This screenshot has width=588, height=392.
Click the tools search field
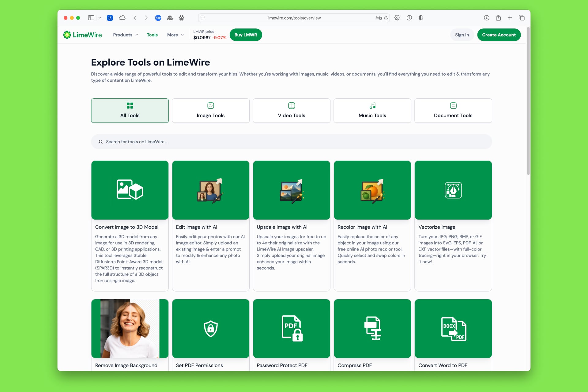click(291, 141)
